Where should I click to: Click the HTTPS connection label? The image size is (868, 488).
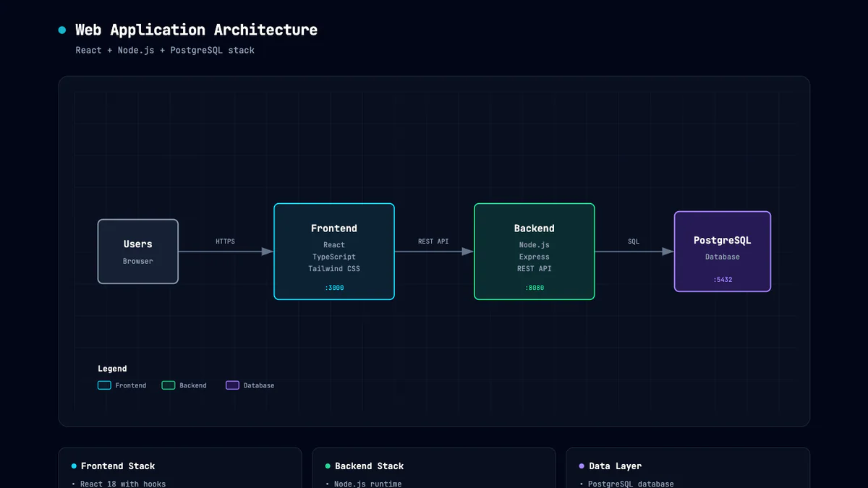tap(224, 241)
